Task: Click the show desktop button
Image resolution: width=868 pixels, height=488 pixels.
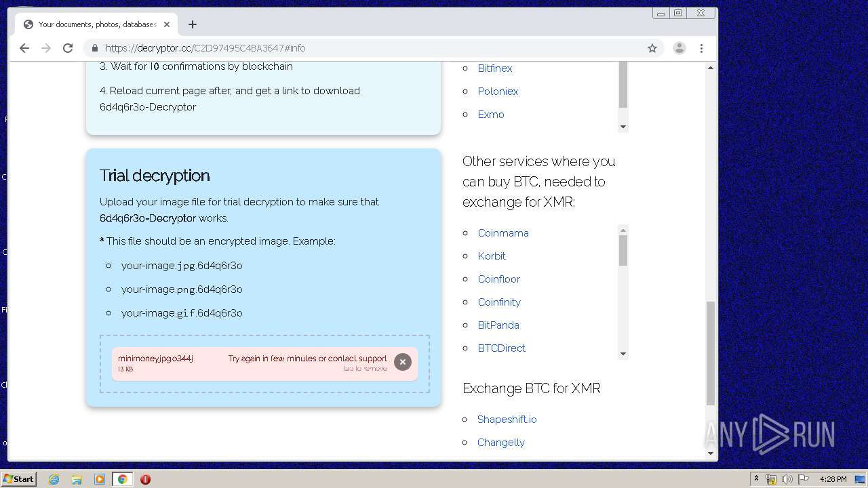Action: click(x=861, y=479)
